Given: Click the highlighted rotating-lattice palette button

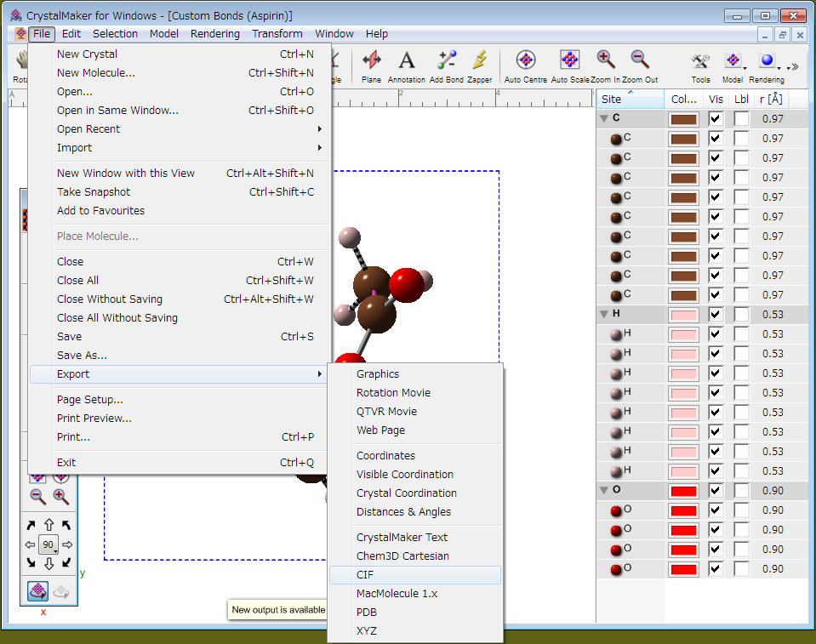Looking at the screenshot, I should [x=37, y=591].
